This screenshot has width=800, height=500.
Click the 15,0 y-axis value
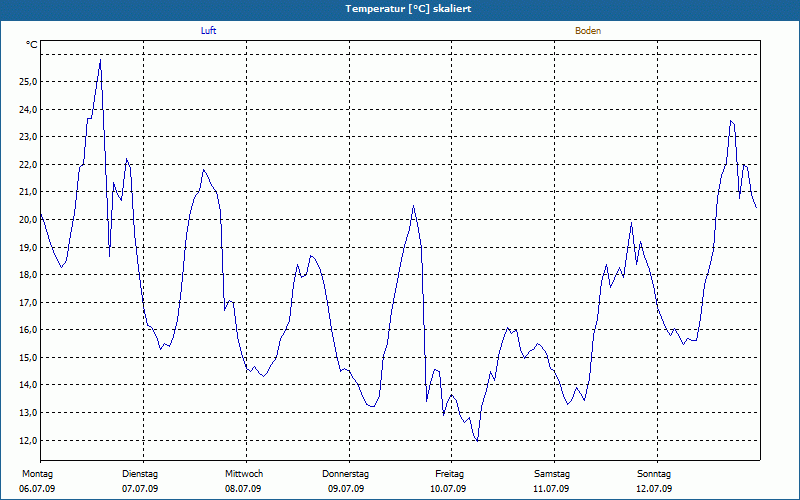(x=27, y=357)
